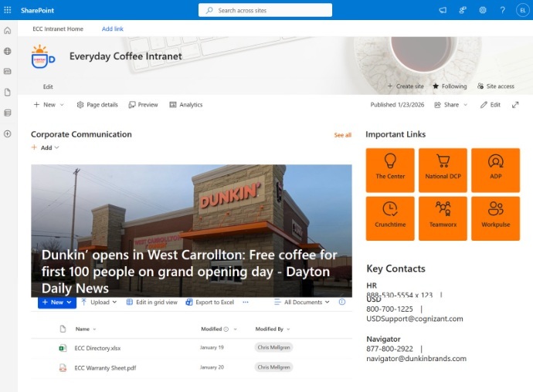Click Create site button
This screenshot has height=392, width=533.
[406, 86]
